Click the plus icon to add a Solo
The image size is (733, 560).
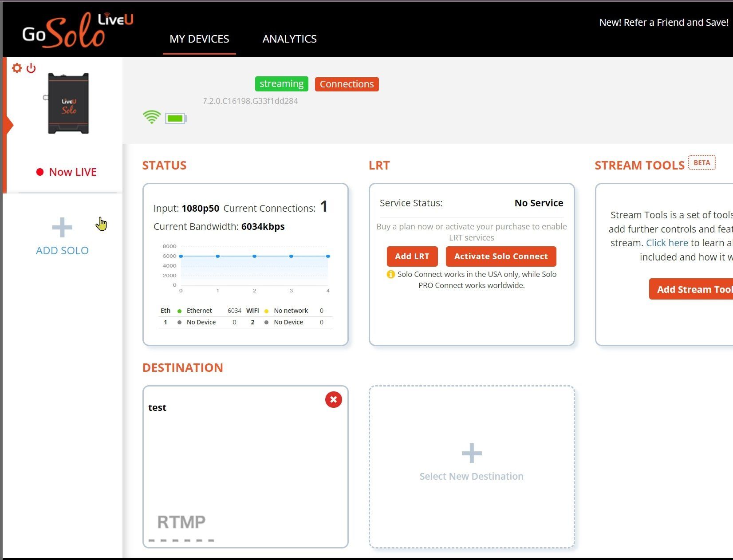click(62, 228)
